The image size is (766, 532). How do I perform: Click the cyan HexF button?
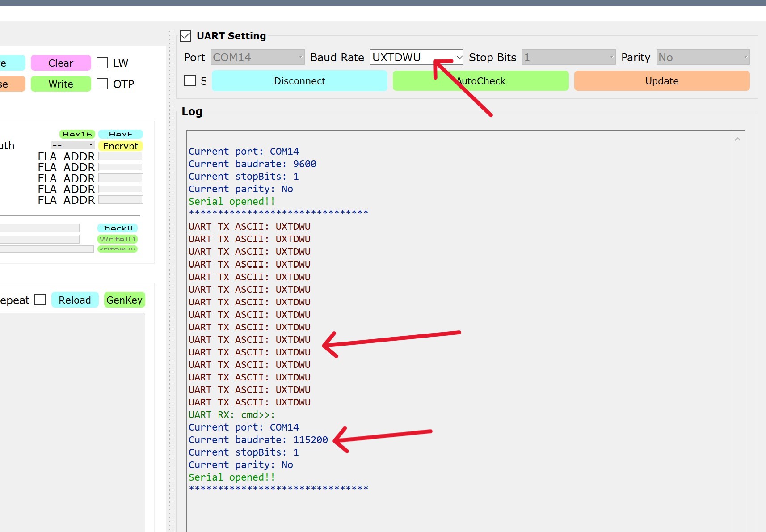121,134
